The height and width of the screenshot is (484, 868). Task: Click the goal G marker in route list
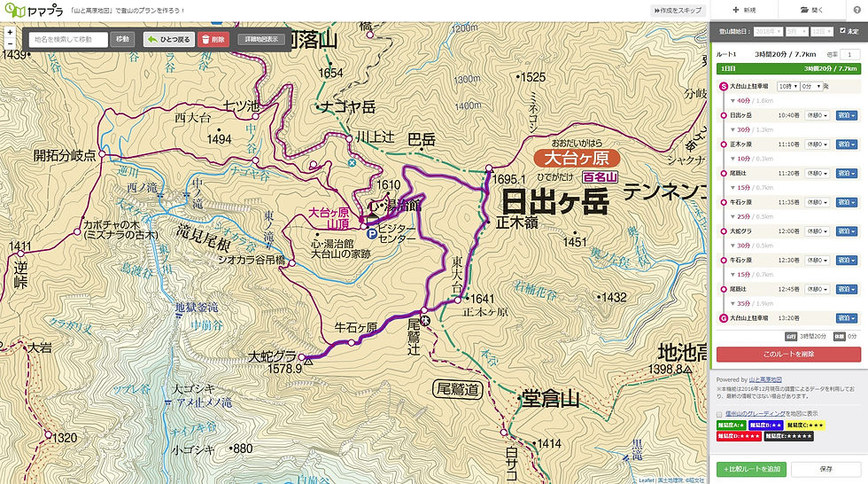click(x=723, y=318)
